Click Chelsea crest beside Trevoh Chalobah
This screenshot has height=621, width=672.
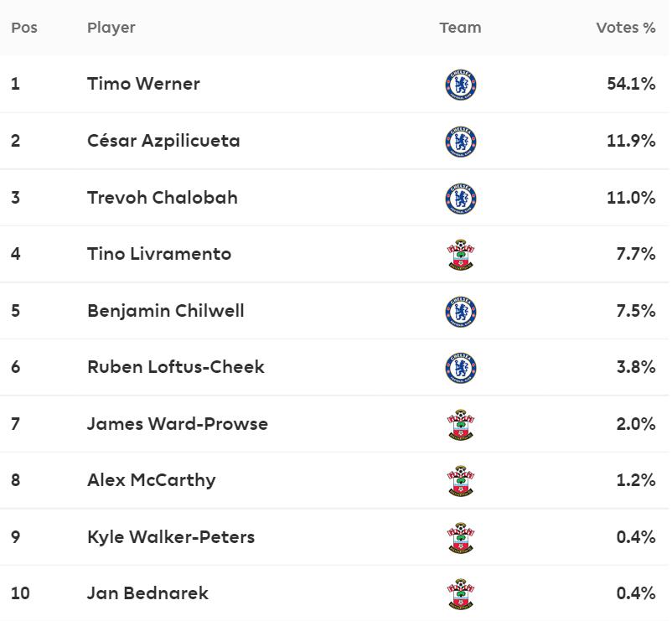click(461, 199)
